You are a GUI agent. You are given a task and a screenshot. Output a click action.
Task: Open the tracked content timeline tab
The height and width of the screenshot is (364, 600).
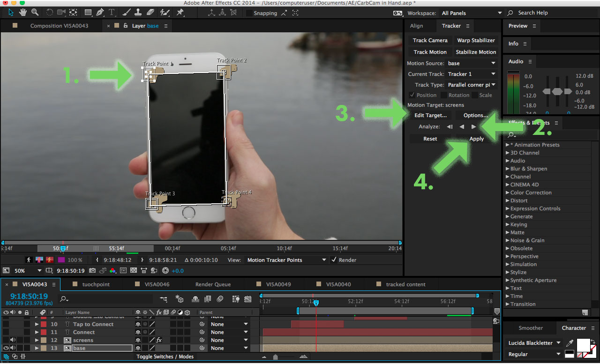[405, 284]
